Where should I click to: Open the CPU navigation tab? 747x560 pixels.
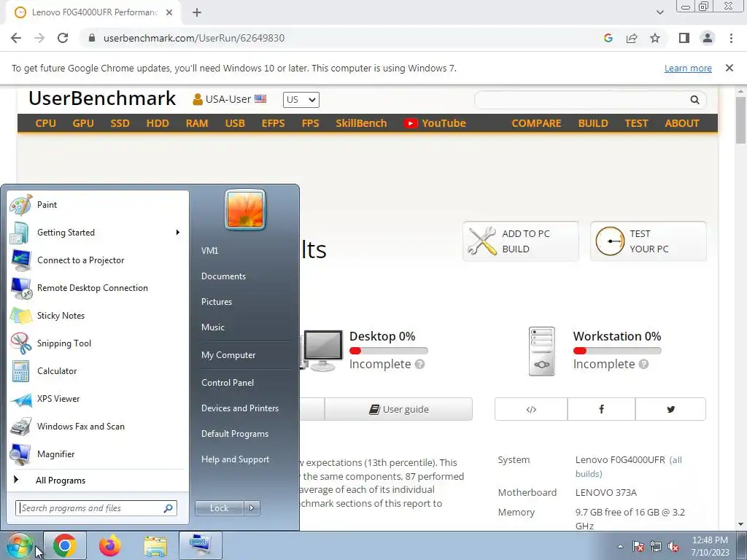click(46, 123)
